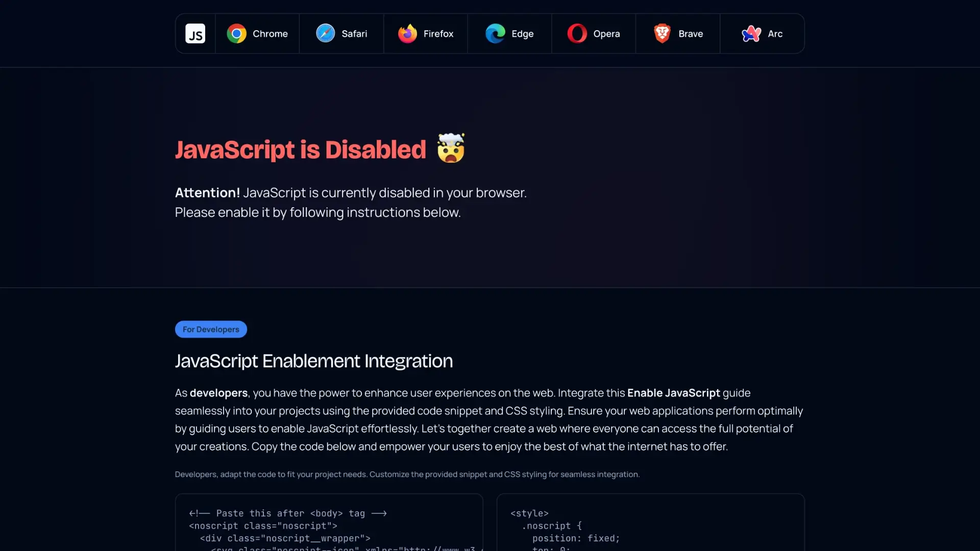The height and width of the screenshot is (551, 980).
Task: Click the JavaScript Enablement Integration heading
Action: coord(313,361)
